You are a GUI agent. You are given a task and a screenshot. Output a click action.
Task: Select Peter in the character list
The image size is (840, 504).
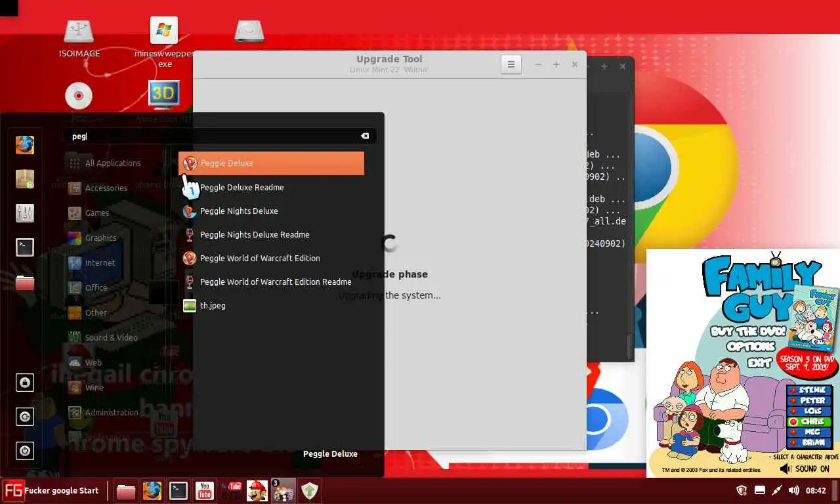click(809, 400)
